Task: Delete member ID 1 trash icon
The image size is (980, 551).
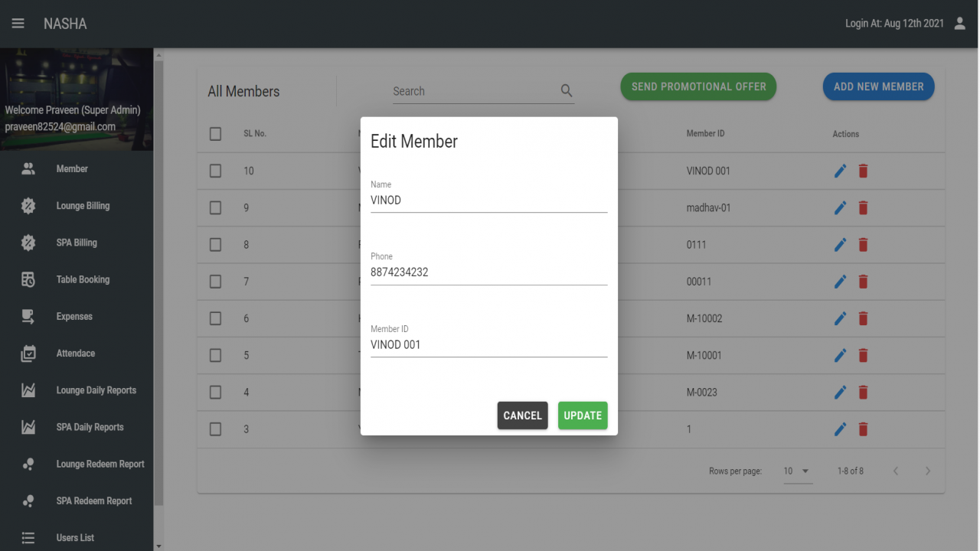Action: pyautogui.click(x=863, y=429)
